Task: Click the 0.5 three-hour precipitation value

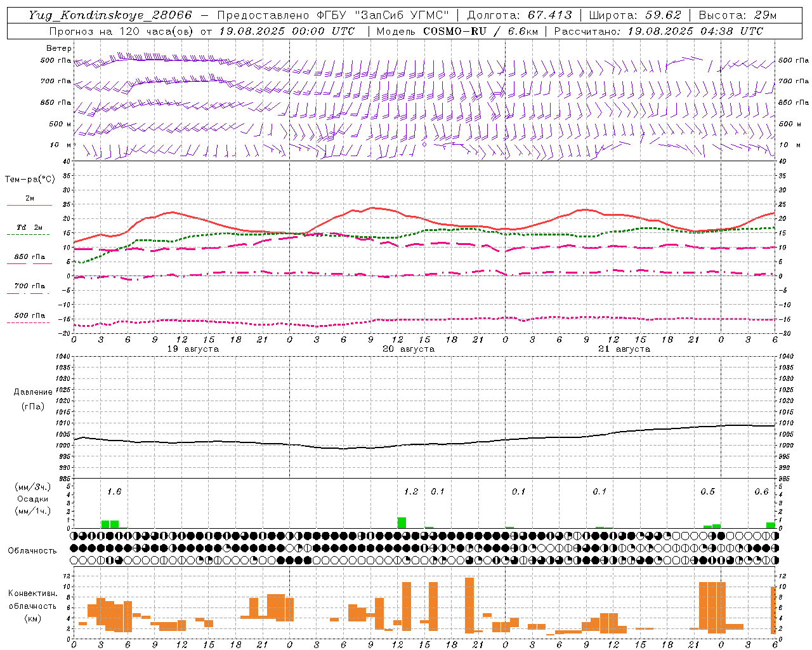Action: [x=707, y=491]
